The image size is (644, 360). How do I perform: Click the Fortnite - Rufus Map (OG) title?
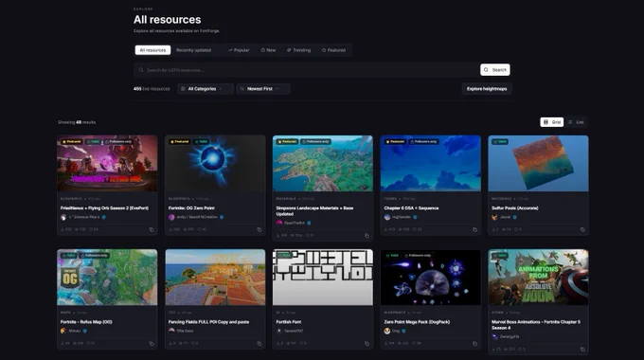click(x=86, y=322)
